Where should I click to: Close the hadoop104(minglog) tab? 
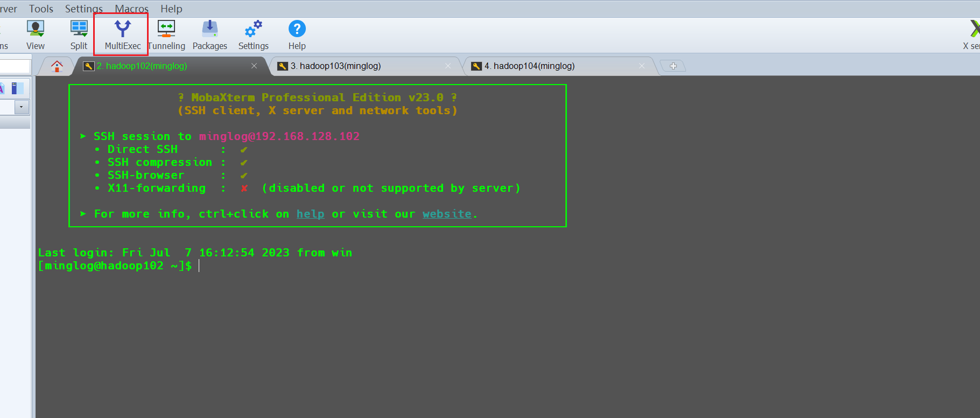[642, 66]
